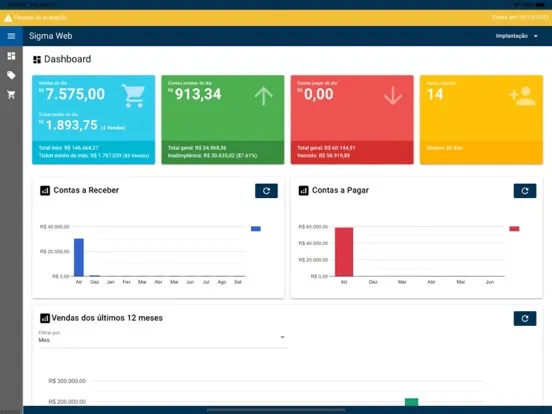
Task: Click the R$ 300.000,00 axis label
Action: click(67, 381)
